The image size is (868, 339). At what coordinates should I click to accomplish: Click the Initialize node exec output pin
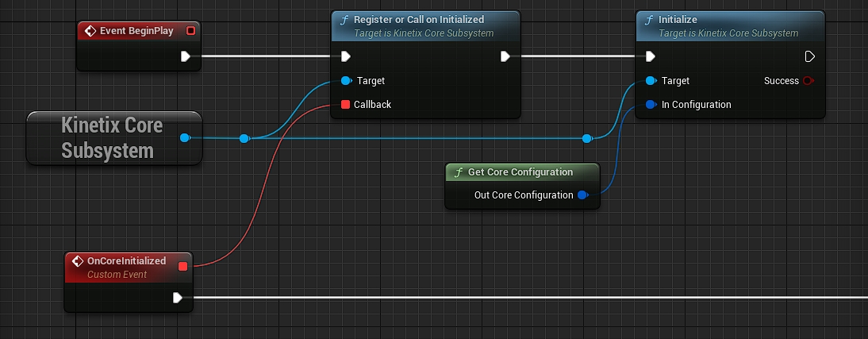click(x=809, y=56)
